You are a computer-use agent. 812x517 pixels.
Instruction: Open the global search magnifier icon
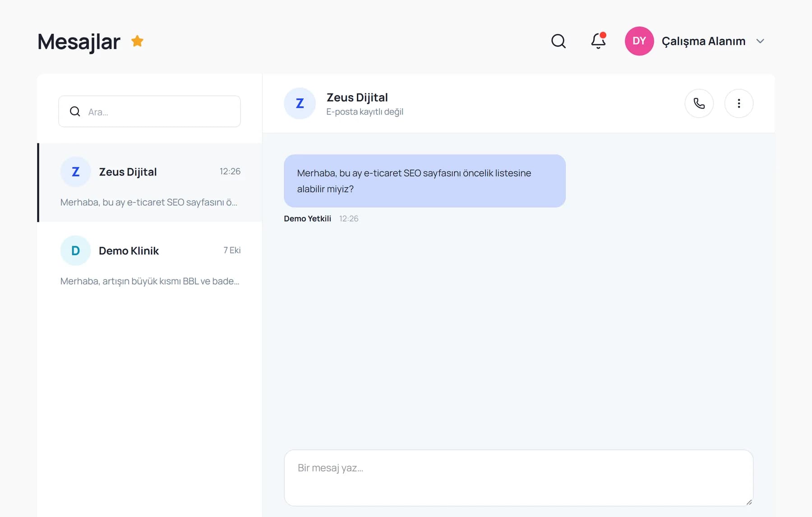(x=558, y=41)
